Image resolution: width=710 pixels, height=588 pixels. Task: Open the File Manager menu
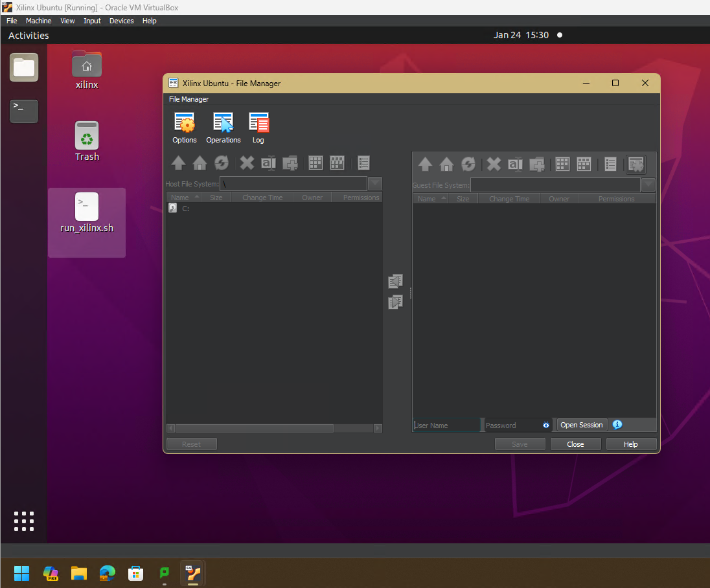[x=189, y=99]
